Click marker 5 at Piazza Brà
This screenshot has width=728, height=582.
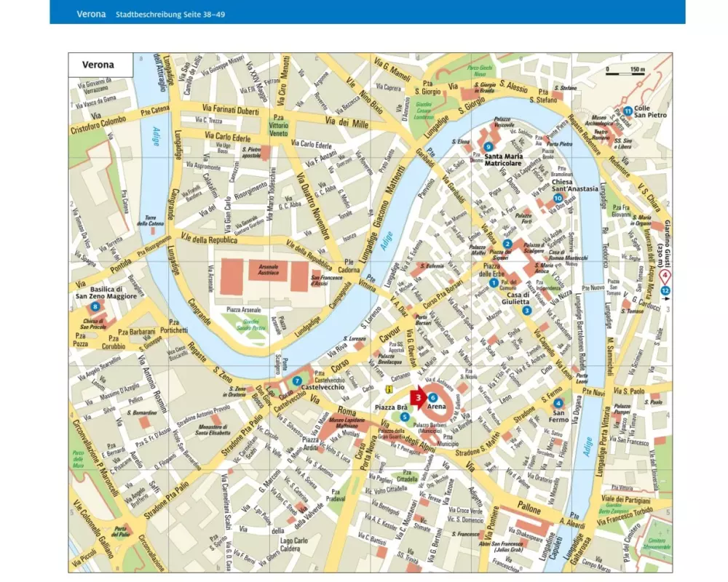coord(405,417)
